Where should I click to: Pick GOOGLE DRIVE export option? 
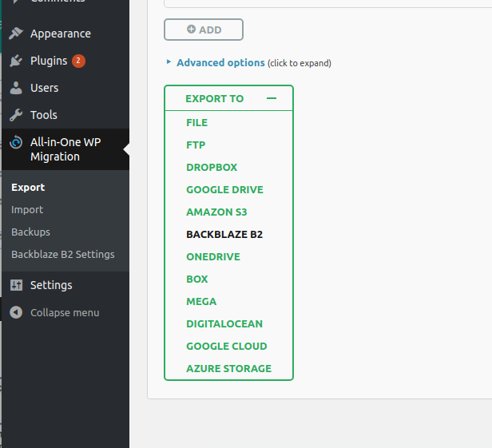click(224, 190)
